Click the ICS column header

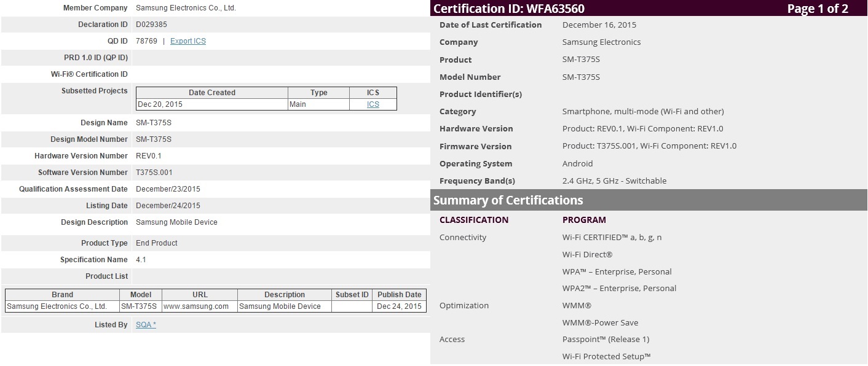pyautogui.click(x=373, y=93)
